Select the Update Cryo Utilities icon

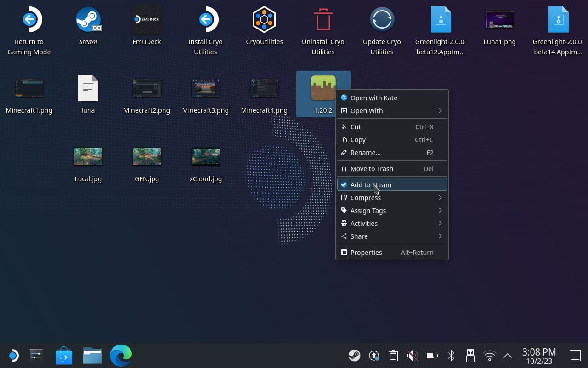point(382,19)
